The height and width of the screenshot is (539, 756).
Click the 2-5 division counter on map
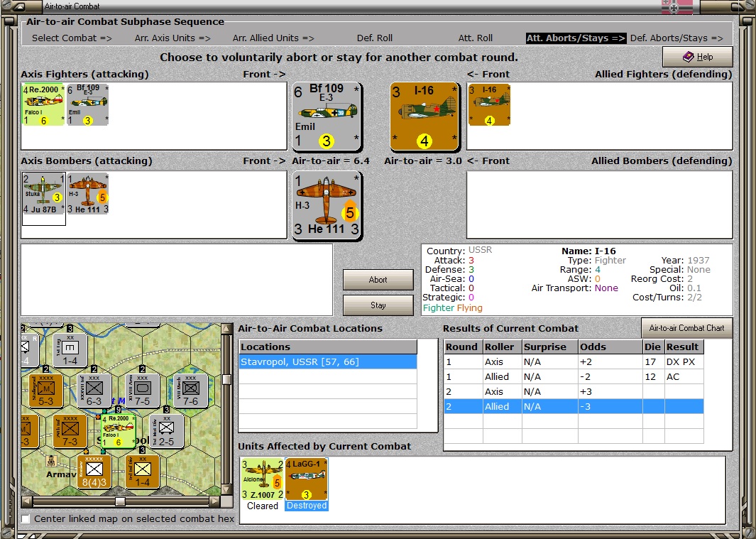pyautogui.click(x=167, y=431)
